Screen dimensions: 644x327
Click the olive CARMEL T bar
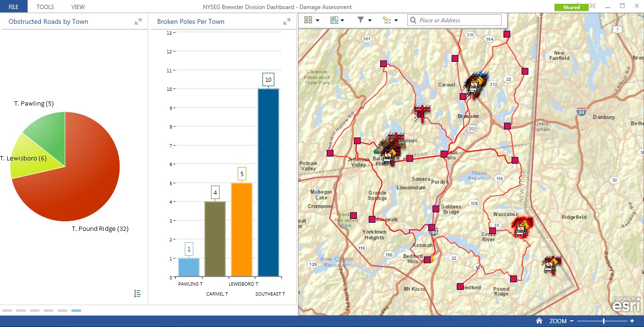click(215, 239)
